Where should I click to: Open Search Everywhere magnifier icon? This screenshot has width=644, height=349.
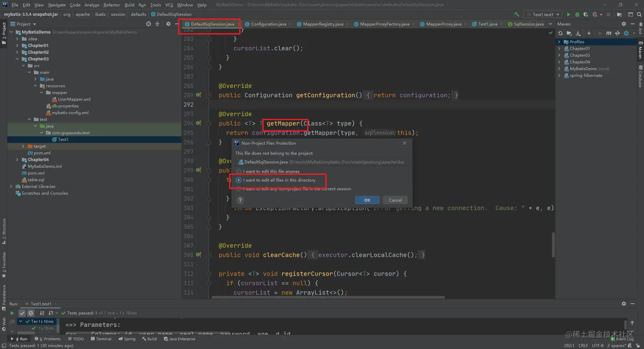coord(639,14)
